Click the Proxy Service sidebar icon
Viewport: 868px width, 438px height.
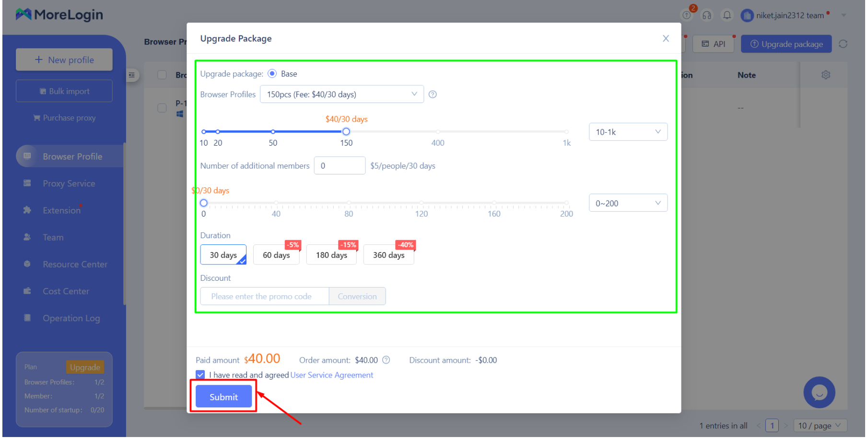pyautogui.click(x=27, y=184)
